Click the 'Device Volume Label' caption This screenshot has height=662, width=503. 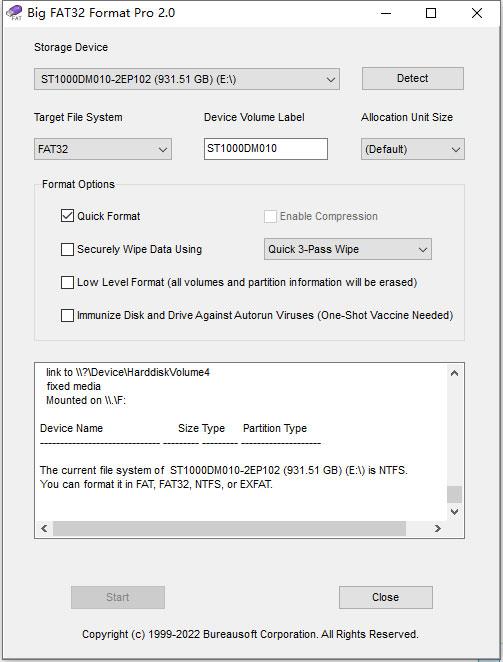(x=254, y=117)
